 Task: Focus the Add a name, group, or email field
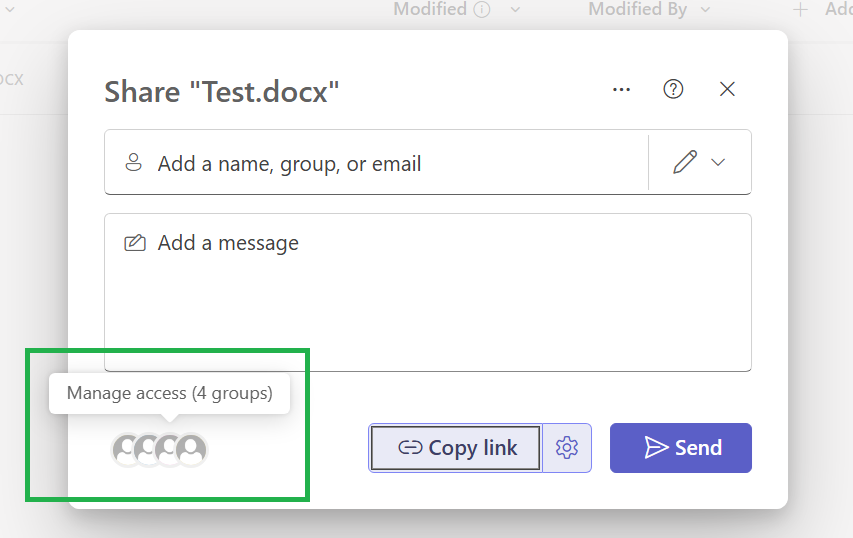(x=376, y=163)
